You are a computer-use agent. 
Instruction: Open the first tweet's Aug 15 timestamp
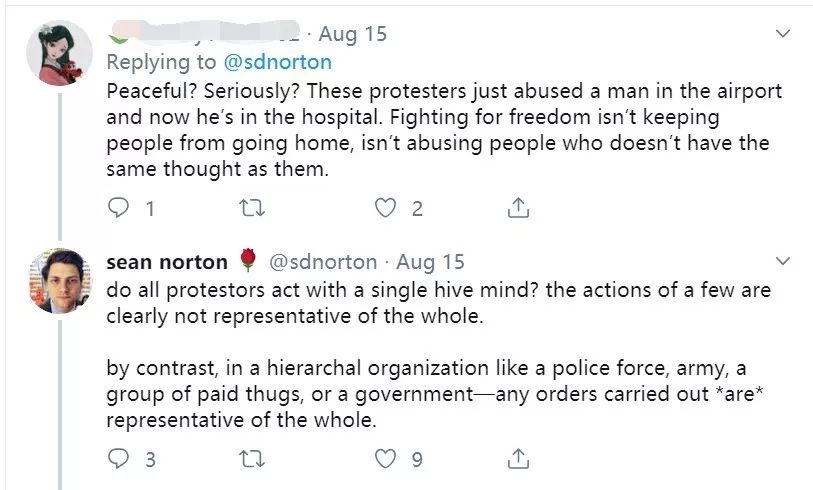pyautogui.click(x=353, y=34)
